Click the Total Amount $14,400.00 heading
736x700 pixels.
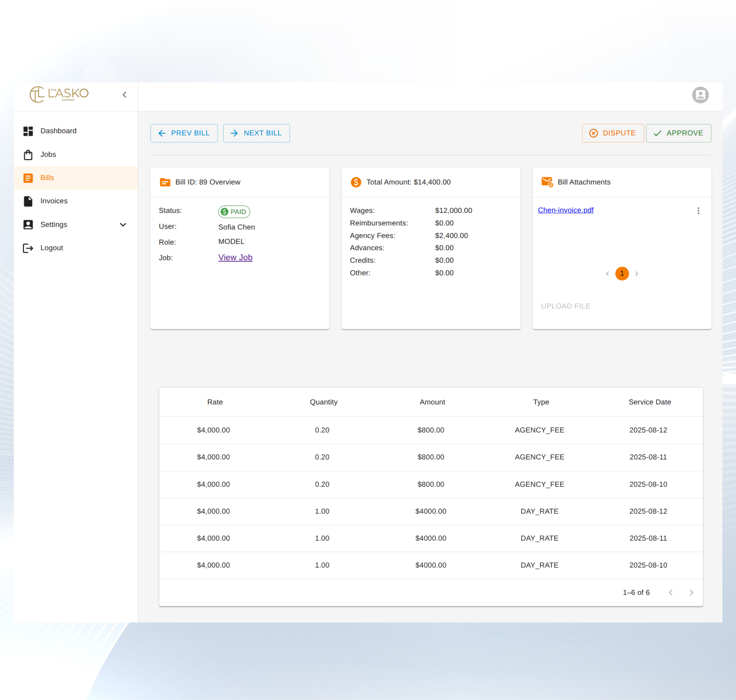pyautogui.click(x=408, y=182)
